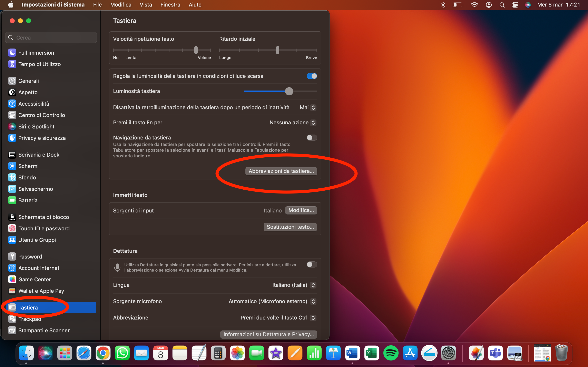Open Game Center settings
This screenshot has height=367, width=588.
(x=35, y=279)
